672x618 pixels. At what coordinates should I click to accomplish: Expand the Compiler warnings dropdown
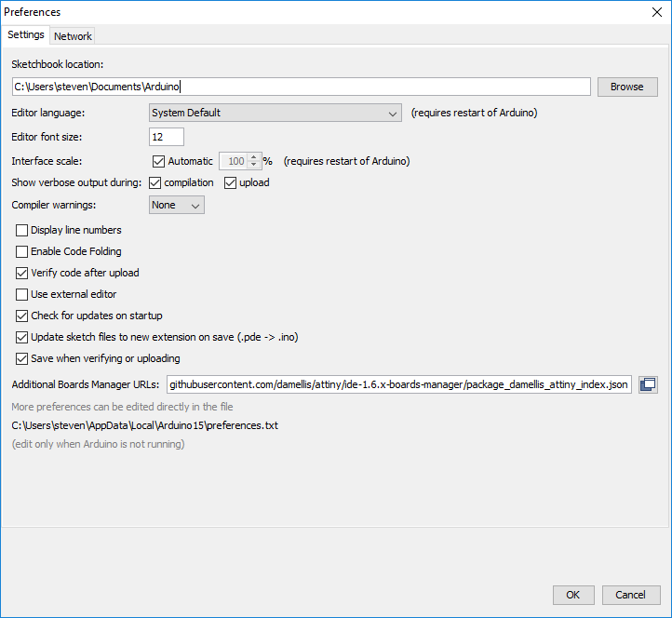pyautogui.click(x=177, y=205)
